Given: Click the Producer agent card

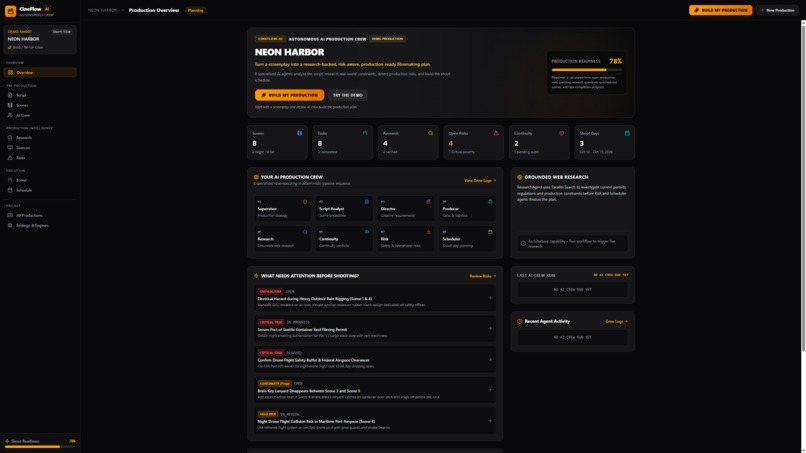Looking at the screenshot, I should 467,208.
